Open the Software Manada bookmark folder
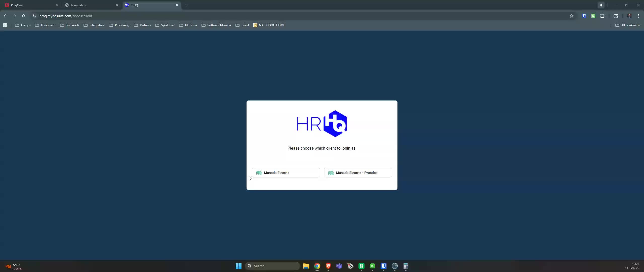 216,25
